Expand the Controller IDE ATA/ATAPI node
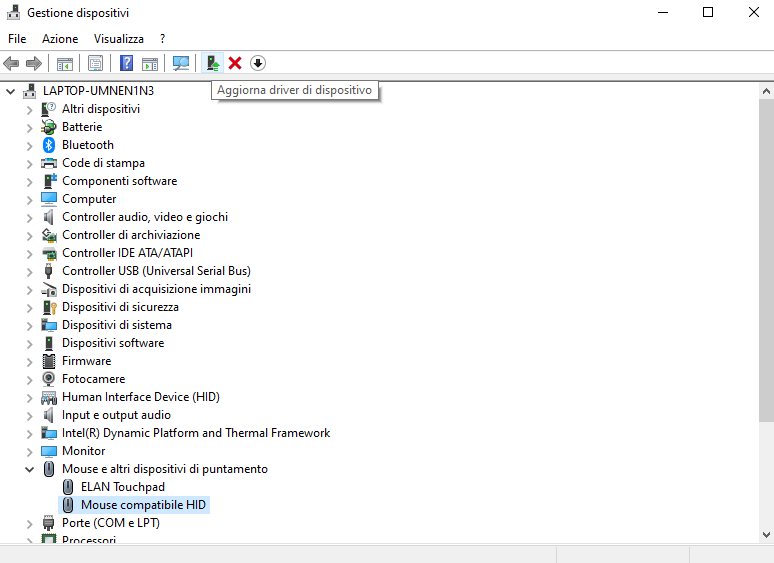The height and width of the screenshot is (563, 774). click(29, 254)
